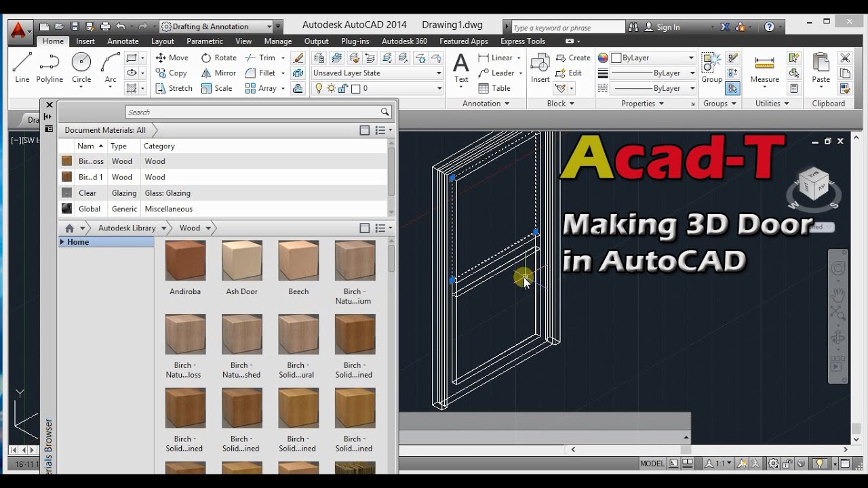Toggle layer on/off lightbulb icon for layer 0
Image resolution: width=868 pixels, height=488 pixels.
point(319,88)
